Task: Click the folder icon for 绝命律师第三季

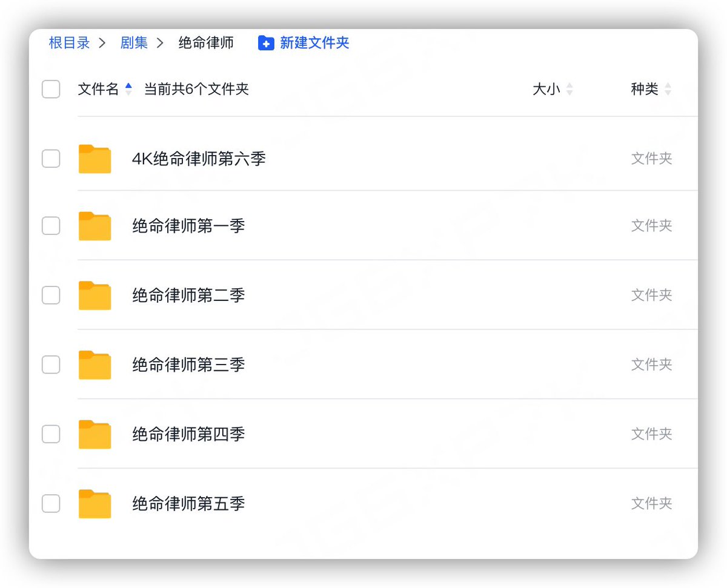Action: click(95, 365)
